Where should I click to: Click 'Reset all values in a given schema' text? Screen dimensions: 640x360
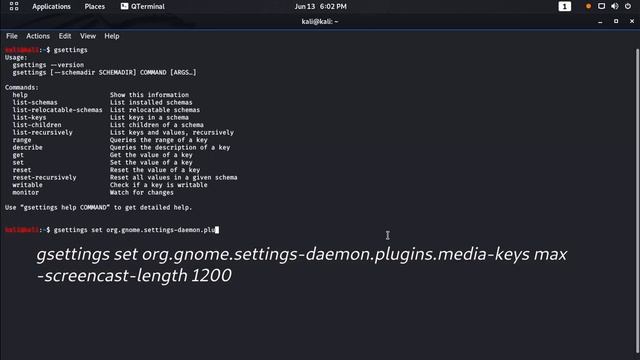[x=173, y=178]
